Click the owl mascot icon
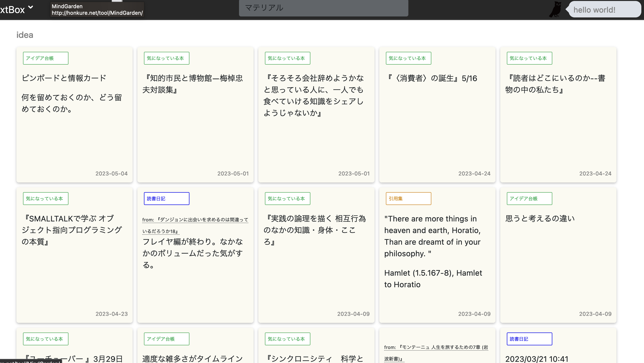Image resolution: width=644 pixels, height=363 pixels. 555,9
